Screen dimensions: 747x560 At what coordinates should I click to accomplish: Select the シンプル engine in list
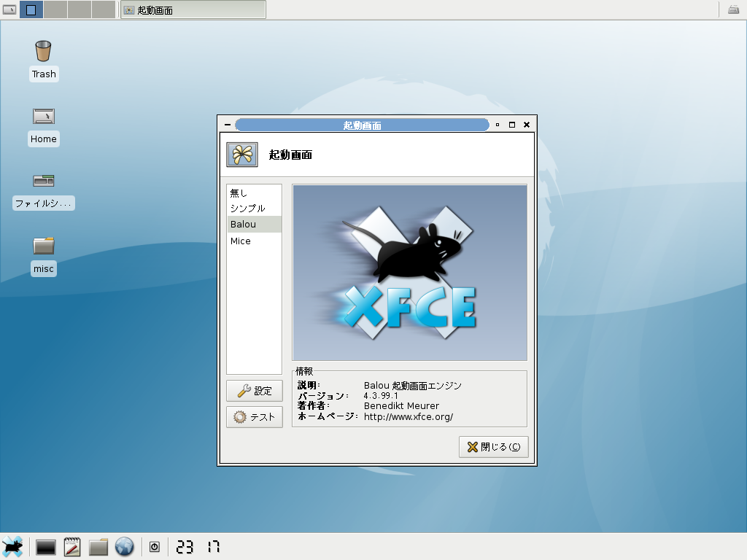coord(254,209)
